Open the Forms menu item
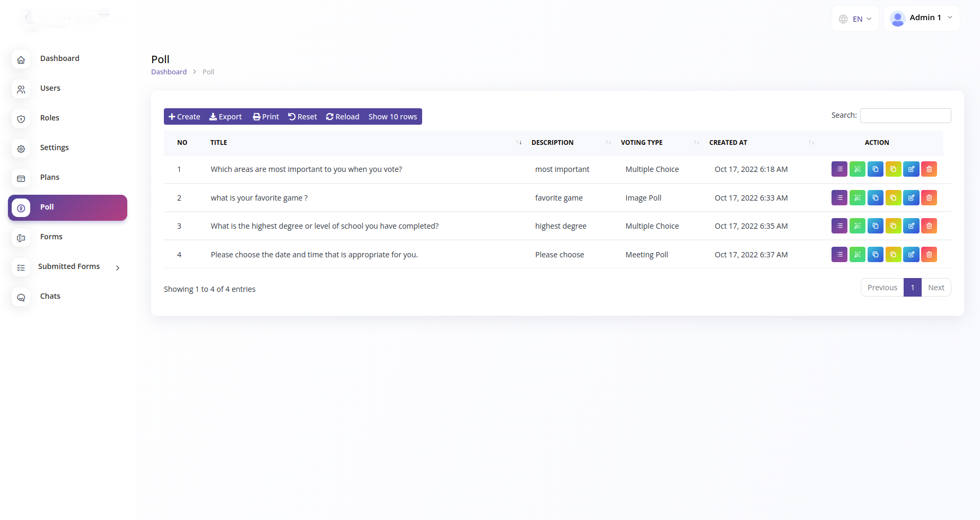980x520 pixels. coord(51,237)
